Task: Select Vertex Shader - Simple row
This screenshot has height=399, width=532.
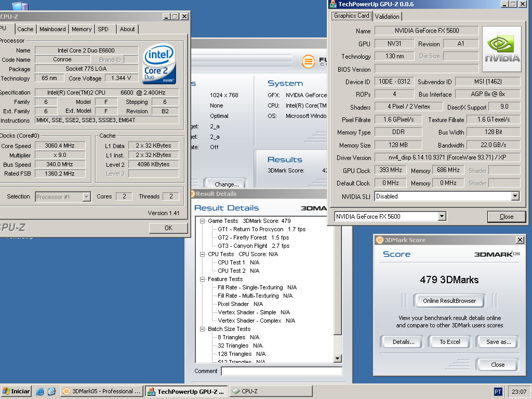Action: click(x=254, y=312)
